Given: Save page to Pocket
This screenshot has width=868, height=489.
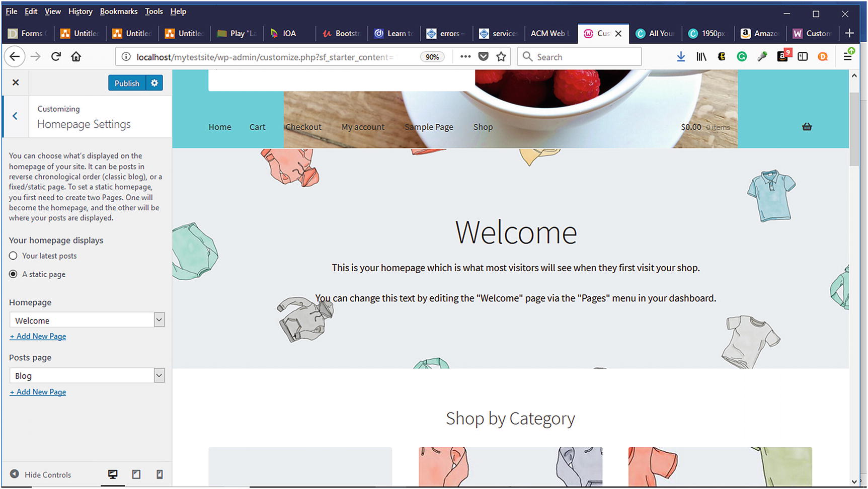Looking at the screenshot, I should pos(483,57).
